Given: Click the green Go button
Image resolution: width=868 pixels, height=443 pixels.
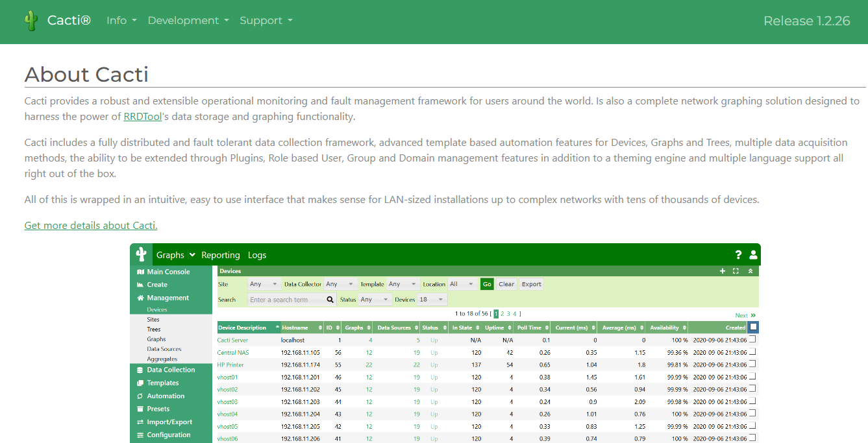Looking at the screenshot, I should (x=487, y=284).
